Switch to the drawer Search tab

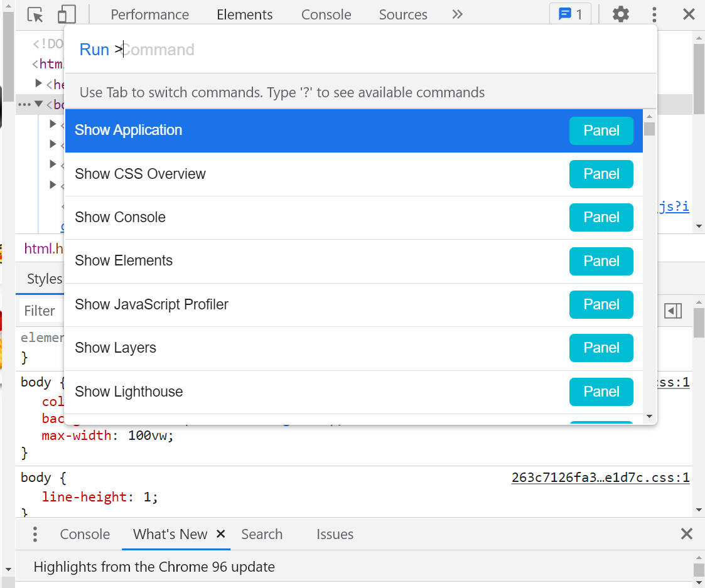tap(262, 534)
